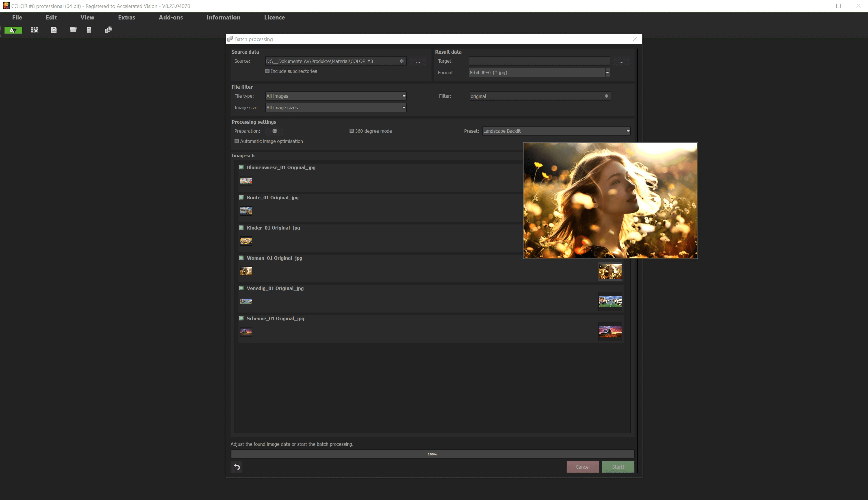Open the Information menu
Viewport: 868px width, 500px height.
point(223,17)
